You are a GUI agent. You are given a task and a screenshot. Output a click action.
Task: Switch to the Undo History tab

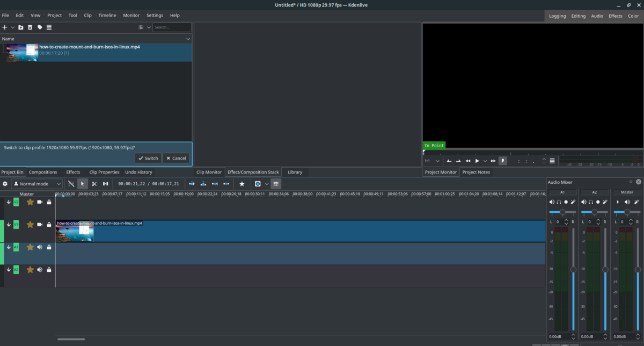click(x=138, y=172)
